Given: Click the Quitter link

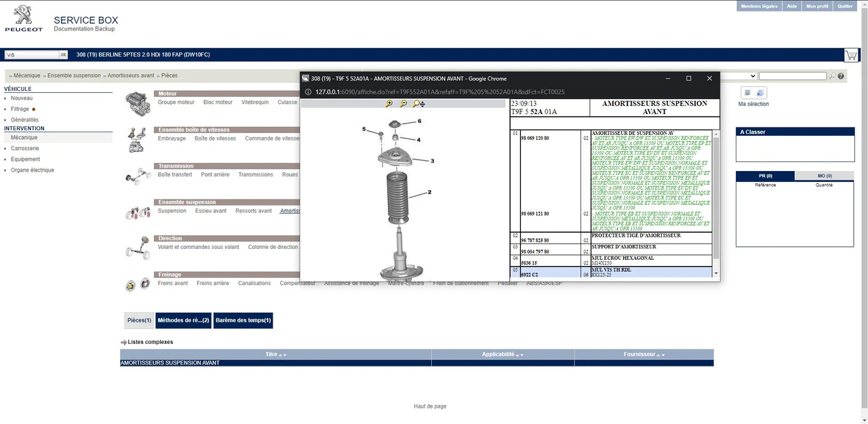Looking at the screenshot, I should 844,5.
